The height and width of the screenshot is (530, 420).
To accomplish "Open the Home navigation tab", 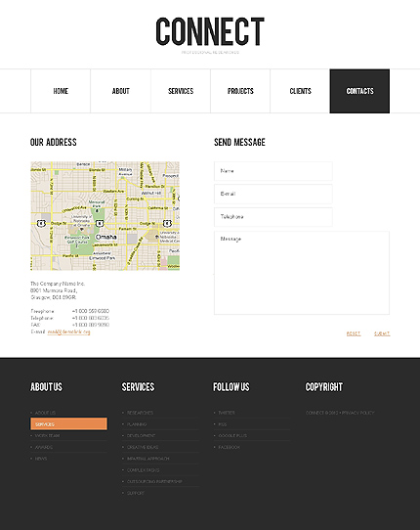I will [61, 91].
